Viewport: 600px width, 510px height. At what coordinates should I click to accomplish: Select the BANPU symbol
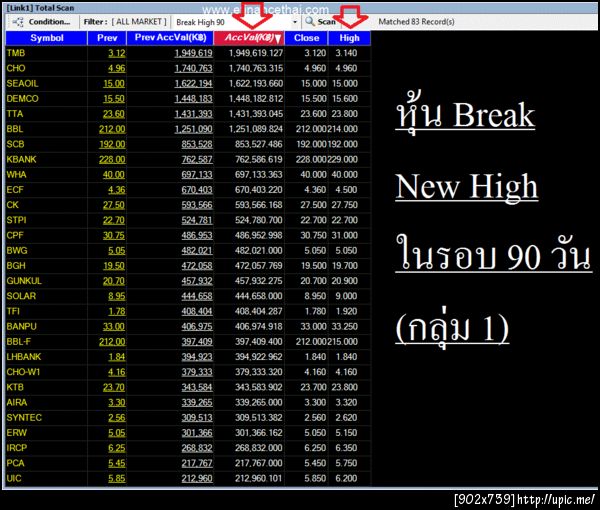tap(21, 326)
